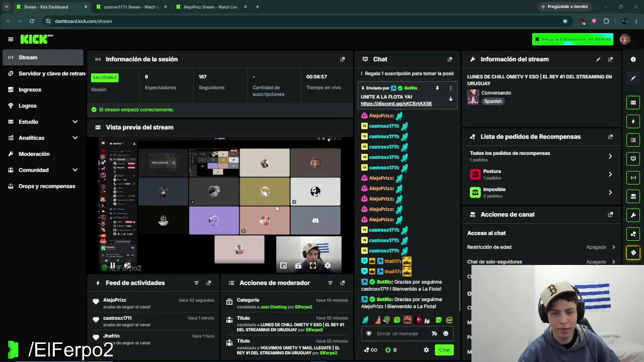Toggle session info widget in right sidebar
Image resolution: width=644 pixels, height=362 pixels.
[x=633, y=177]
